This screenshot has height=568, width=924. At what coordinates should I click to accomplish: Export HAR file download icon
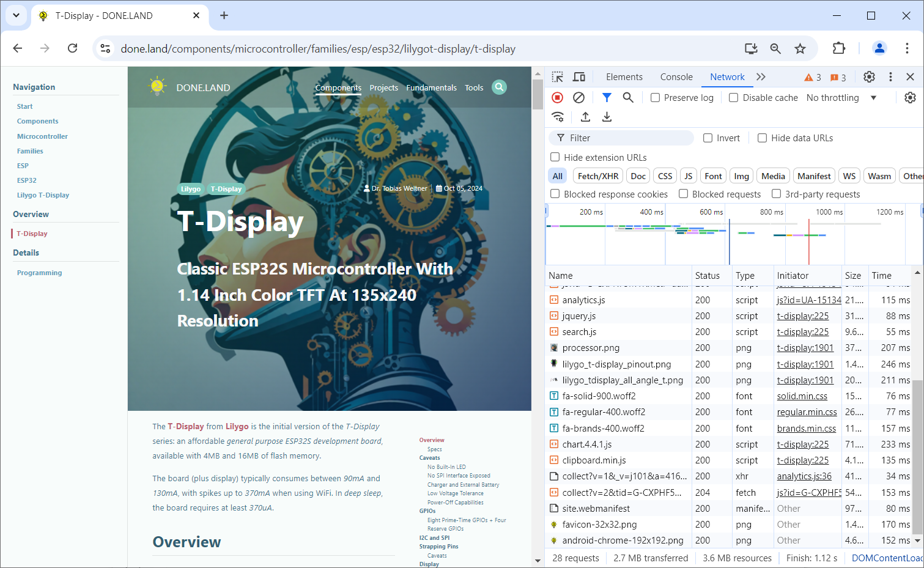[x=607, y=117]
